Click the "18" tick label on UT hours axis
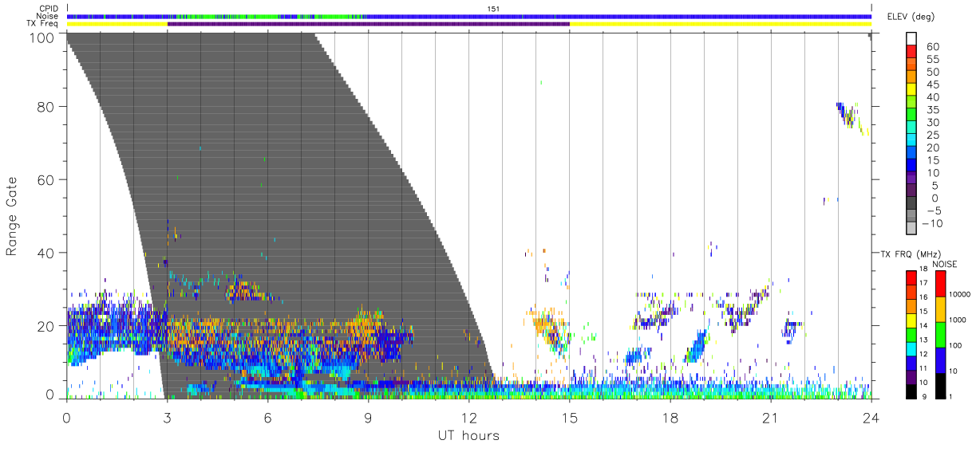The width and height of the screenshot is (980, 452). (670, 417)
